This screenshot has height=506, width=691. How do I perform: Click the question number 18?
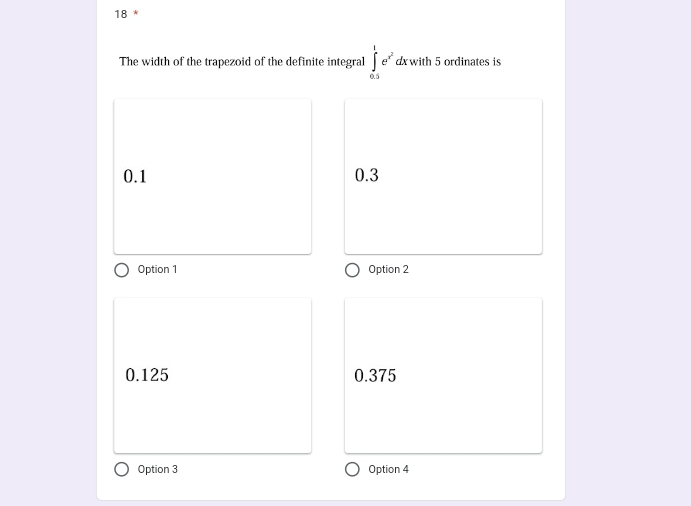pos(121,14)
